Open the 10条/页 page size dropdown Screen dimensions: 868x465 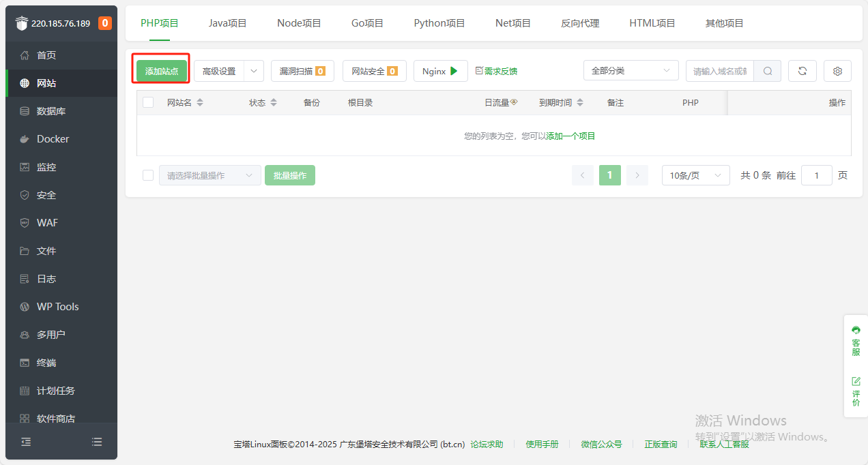pos(695,175)
